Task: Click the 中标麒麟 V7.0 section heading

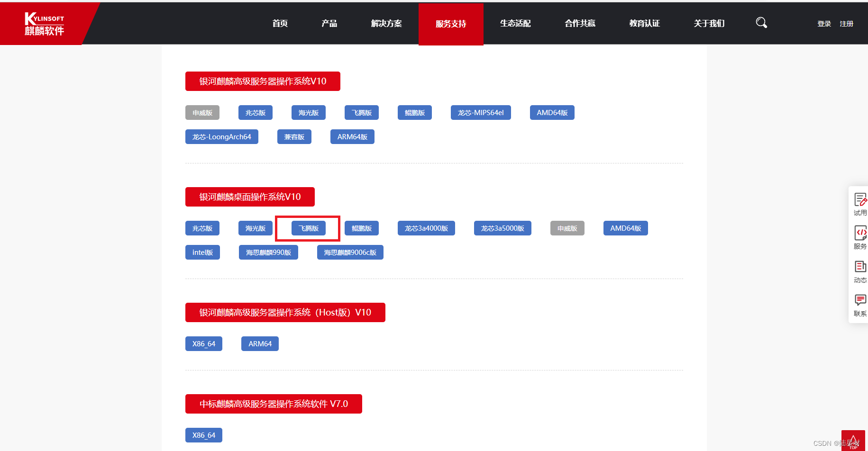Action: point(274,404)
